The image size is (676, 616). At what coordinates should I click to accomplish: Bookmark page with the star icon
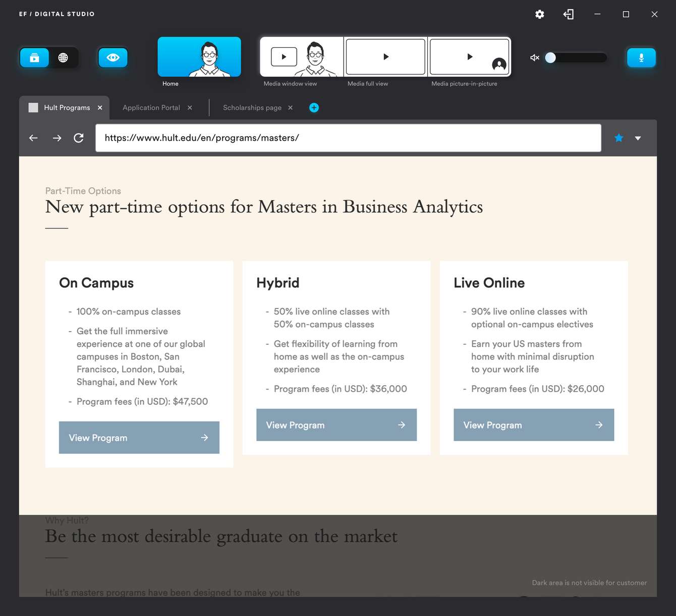(x=618, y=138)
